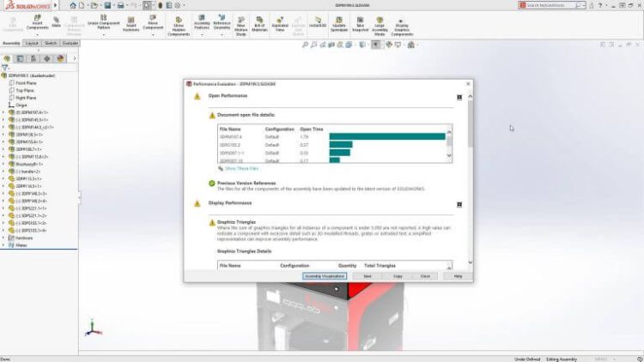Expand the Mates folder in tree
Screen dimensions: 644x362
tap(3, 245)
